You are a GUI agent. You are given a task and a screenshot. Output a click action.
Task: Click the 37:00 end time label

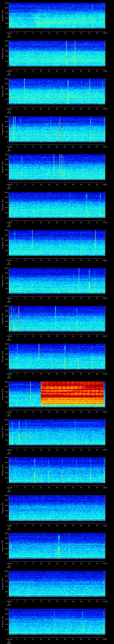[x=105, y=223]
